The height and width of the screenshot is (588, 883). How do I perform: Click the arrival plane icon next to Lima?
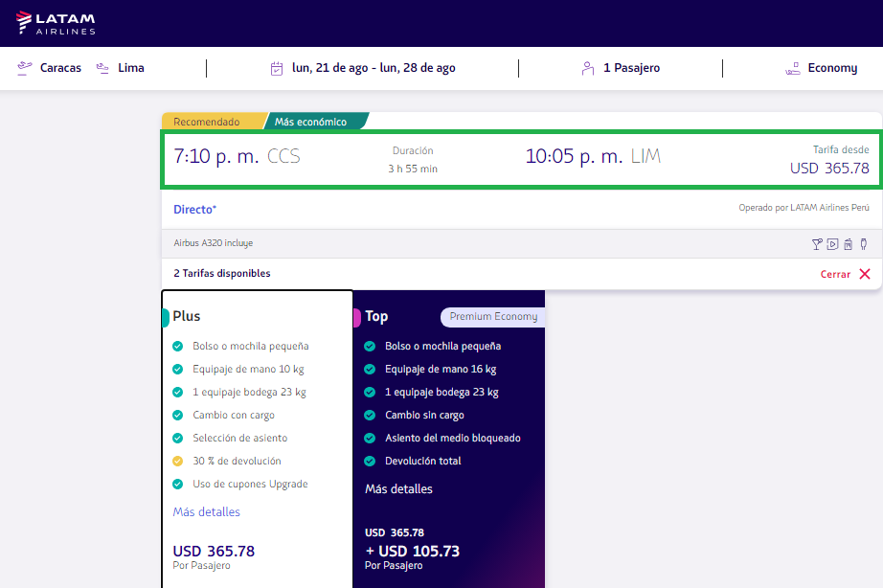click(x=102, y=68)
